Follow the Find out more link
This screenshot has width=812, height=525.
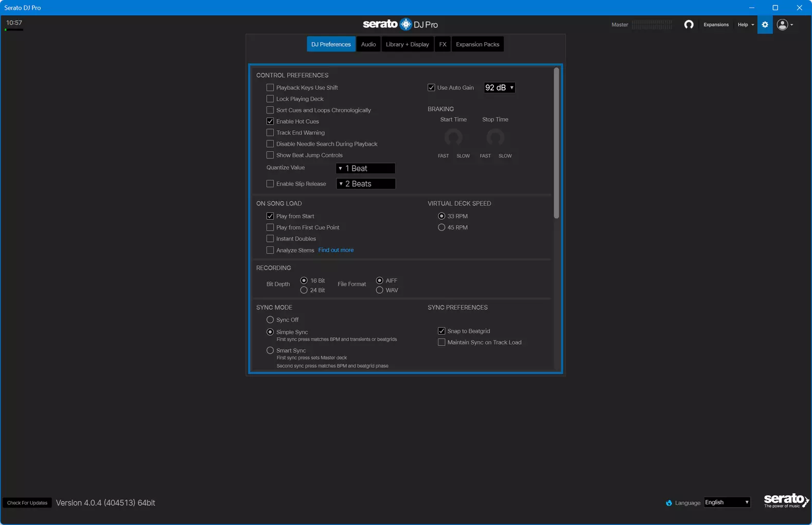coord(336,250)
